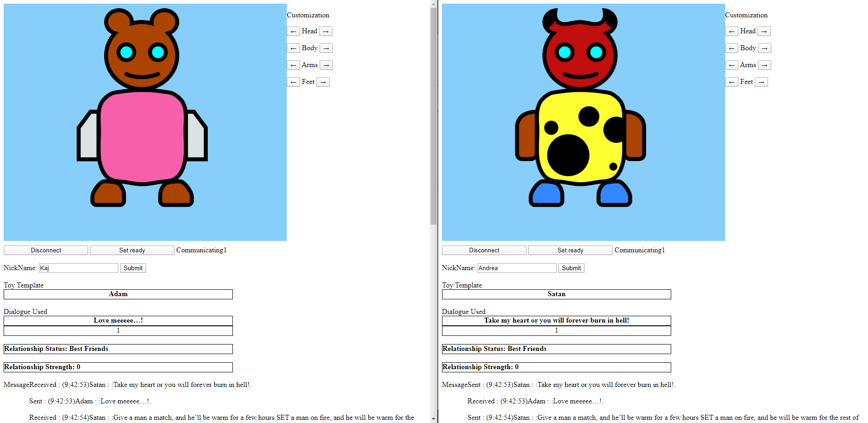The height and width of the screenshot is (423, 868).
Task: Click the 'Communicating1' status in right pane
Action: pyautogui.click(x=640, y=251)
